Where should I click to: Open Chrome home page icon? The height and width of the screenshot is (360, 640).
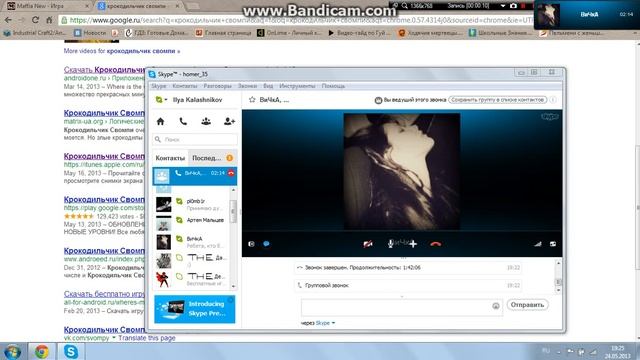(x=49, y=20)
